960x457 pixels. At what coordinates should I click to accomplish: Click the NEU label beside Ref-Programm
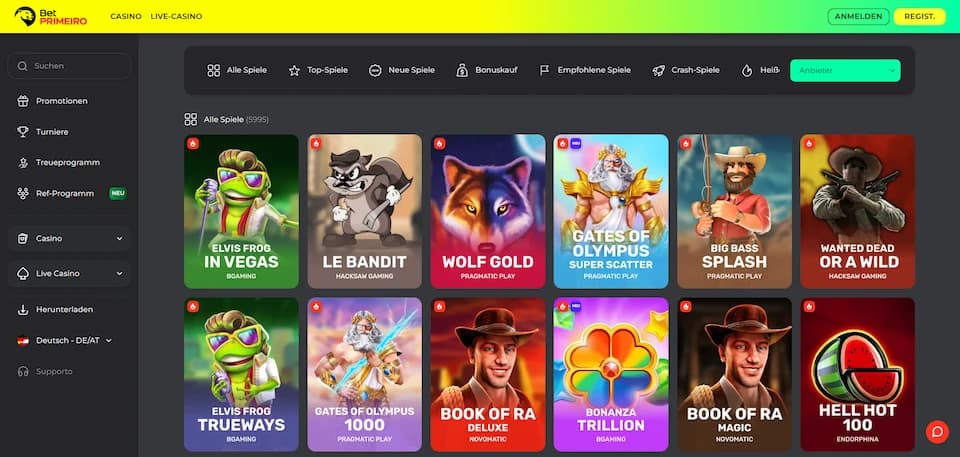(118, 194)
